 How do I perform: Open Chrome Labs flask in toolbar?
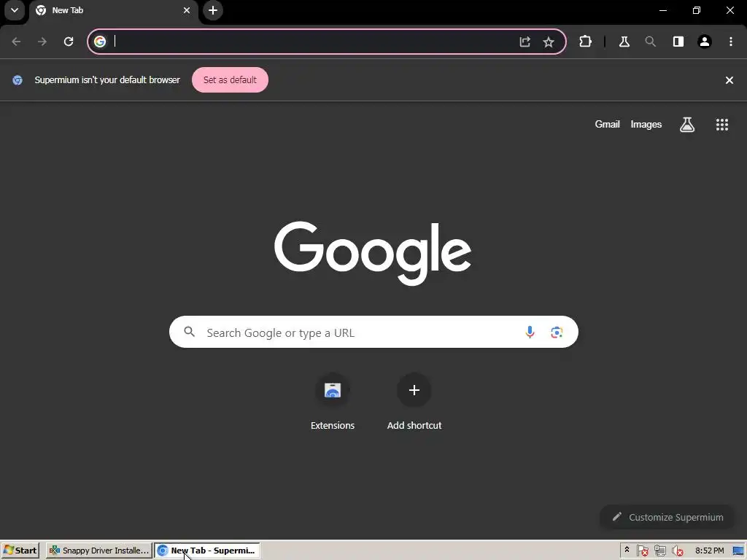point(624,42)
